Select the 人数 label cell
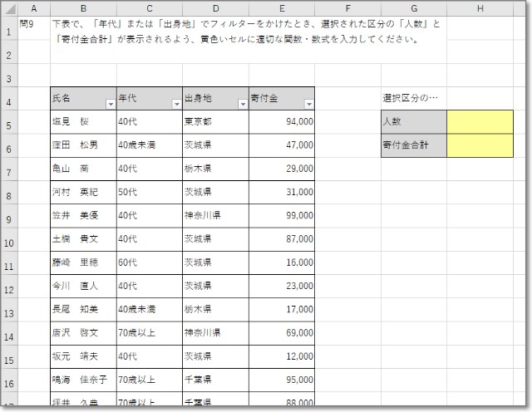The width and height of the screenshot is (532, 412). coord(414,121)
